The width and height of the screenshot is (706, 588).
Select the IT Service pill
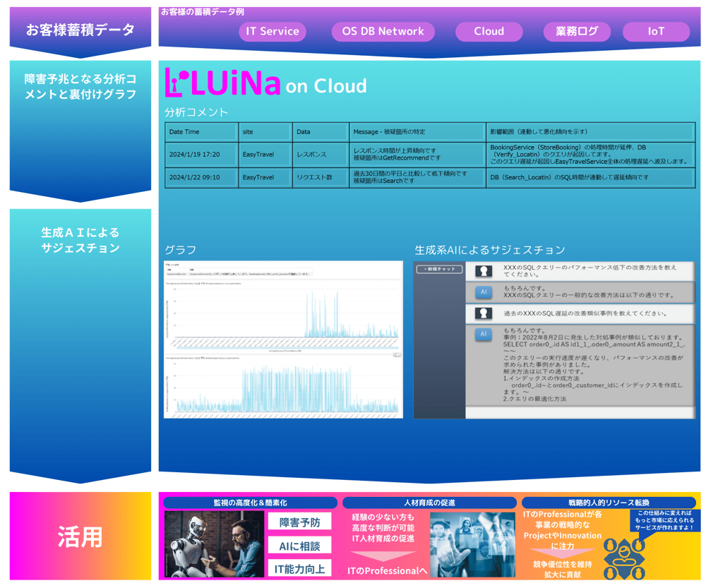click(273, 32)
